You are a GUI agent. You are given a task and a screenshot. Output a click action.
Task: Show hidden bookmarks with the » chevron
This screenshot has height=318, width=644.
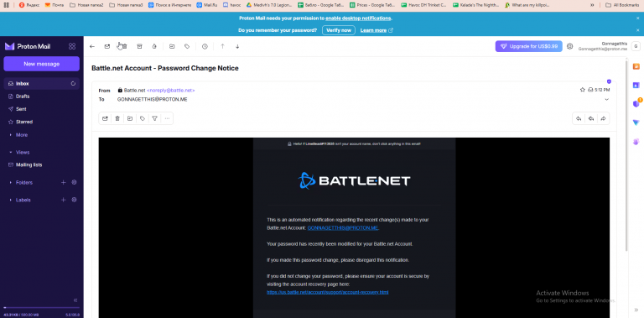(x=592, y=5)
